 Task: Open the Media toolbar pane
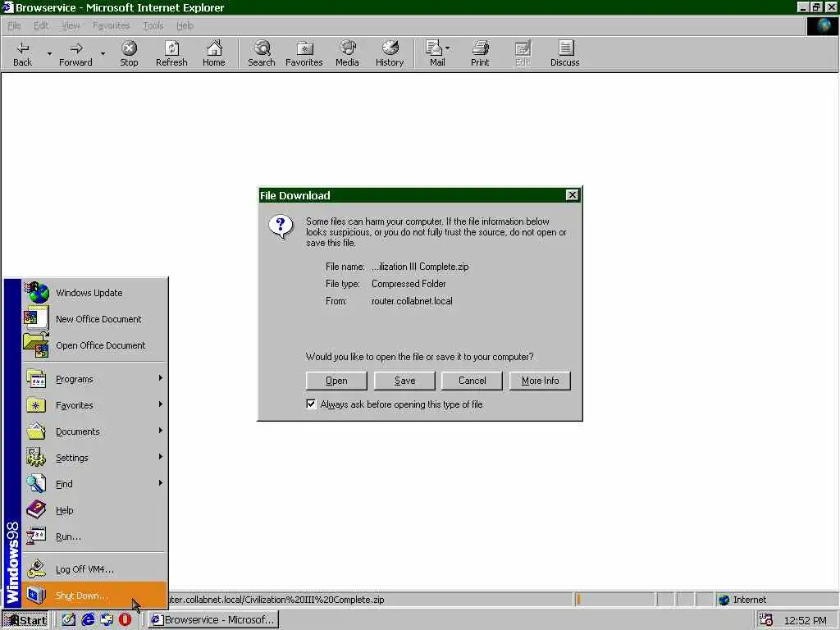pyautogui.click(x=347, y=53)
